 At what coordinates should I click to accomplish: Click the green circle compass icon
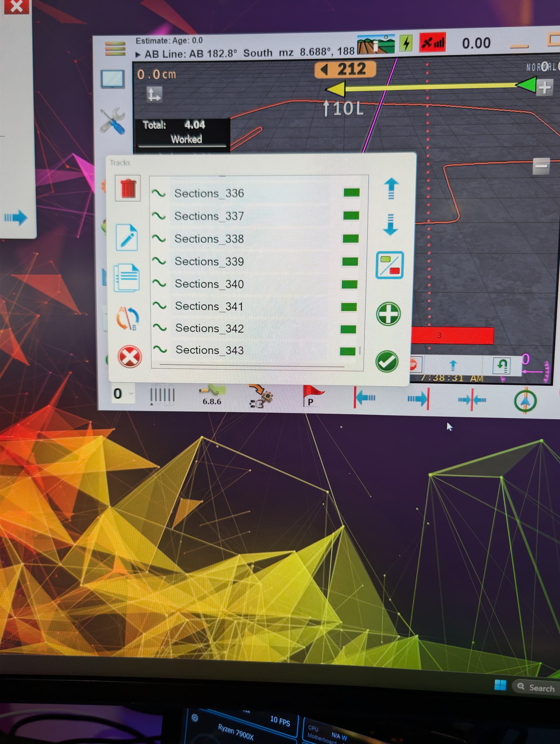point(525,401)
